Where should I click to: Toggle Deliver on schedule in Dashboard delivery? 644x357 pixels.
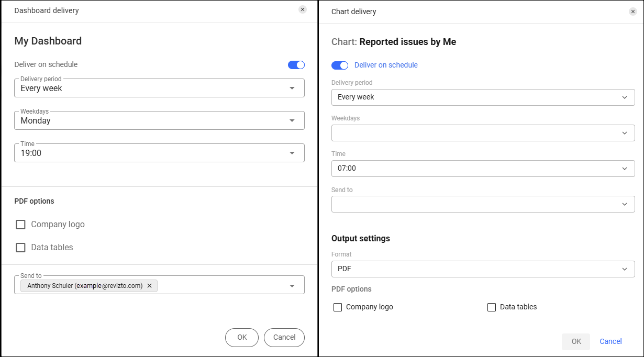(x=296, y=65)
